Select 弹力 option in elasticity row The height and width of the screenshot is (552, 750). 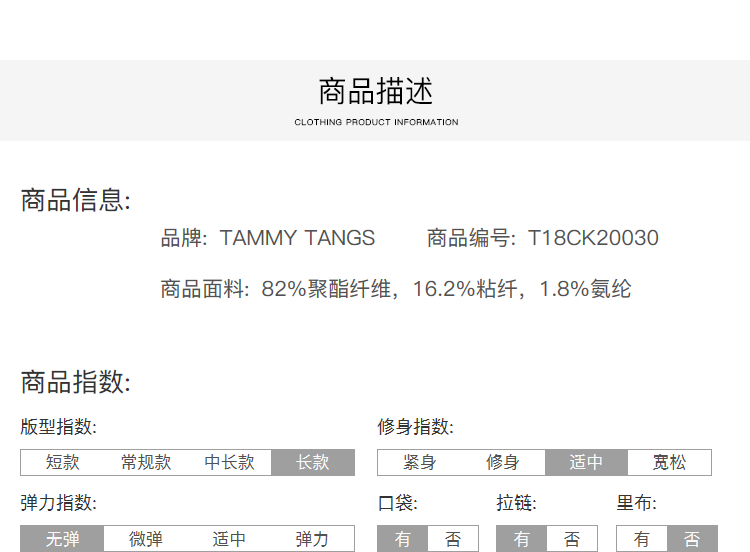(313, 539)
